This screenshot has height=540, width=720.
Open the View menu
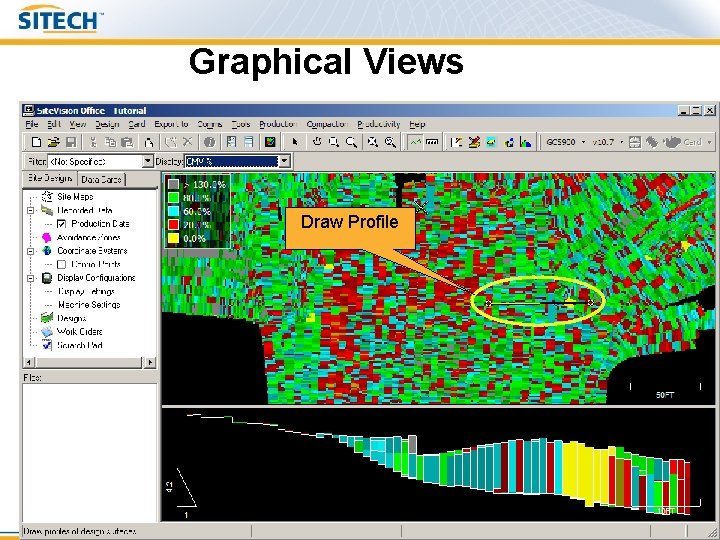click(78, 124)
